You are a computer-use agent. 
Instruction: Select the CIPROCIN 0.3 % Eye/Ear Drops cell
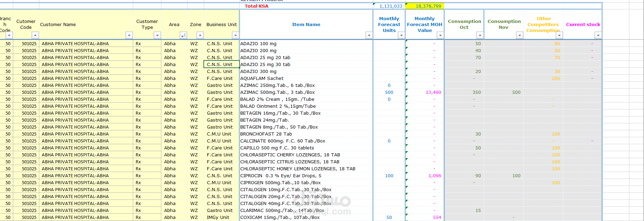click(x=306, y=176)
